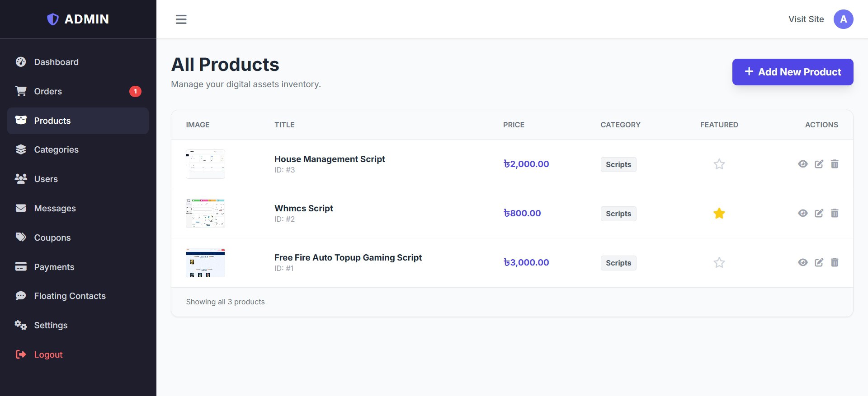Delete the House Management Script product
The width and height of the screenshot is (868, 396).
click(835, 164)
